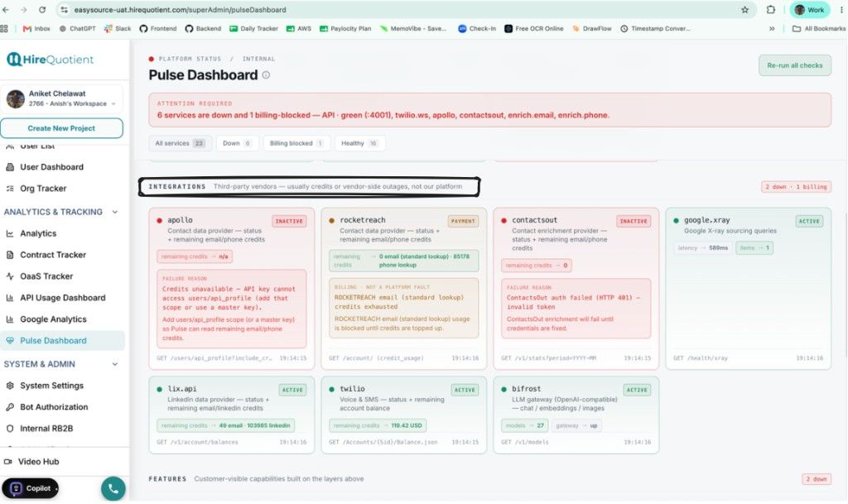
Task: Open the browser three-dot menu
Action: [841, 10]
